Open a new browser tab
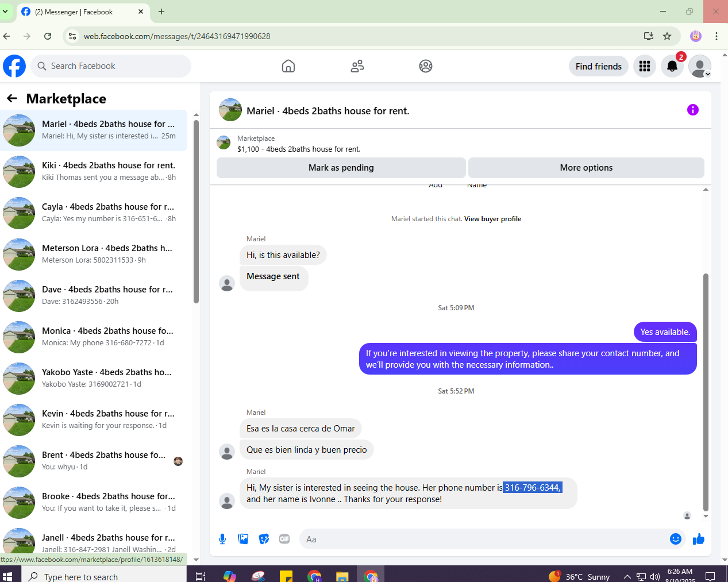The image size is (728, 582). click(161, 11)
